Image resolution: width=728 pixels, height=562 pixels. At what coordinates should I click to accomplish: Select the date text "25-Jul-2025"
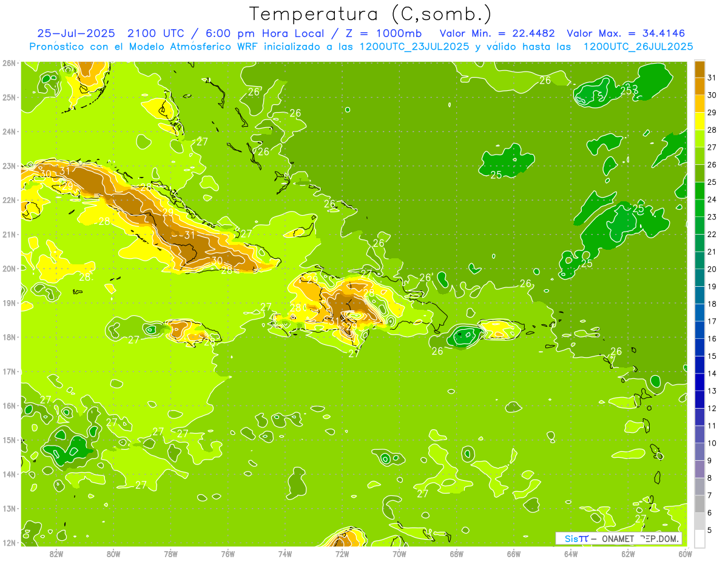coord(76,33)
